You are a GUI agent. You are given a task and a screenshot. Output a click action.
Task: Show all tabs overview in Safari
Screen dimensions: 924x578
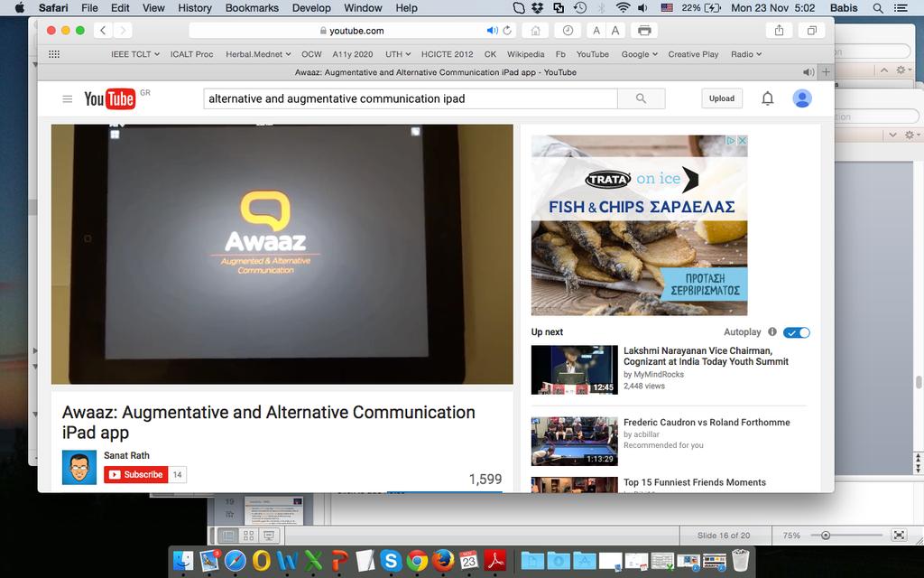point(812,31)
